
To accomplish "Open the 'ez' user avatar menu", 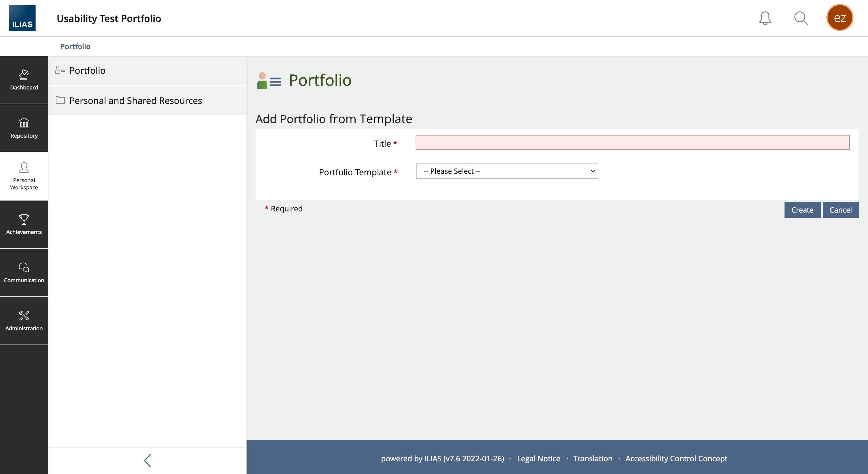I will 839,18.
